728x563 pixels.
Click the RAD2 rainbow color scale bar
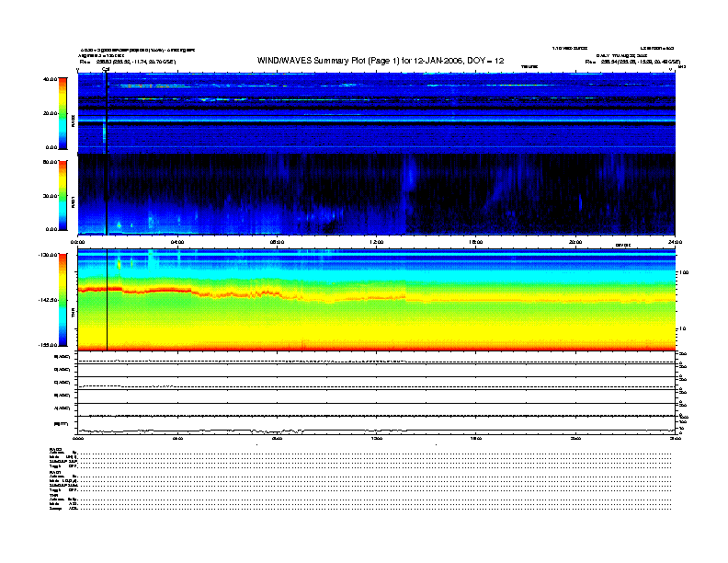(63, 113)
